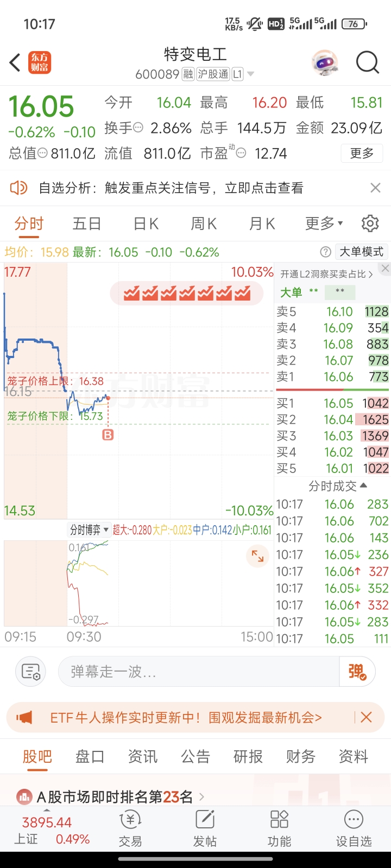Open chart settings gear icon
This screenshot has width=391, height=868.
pyautogui.click(x=370, y=224)
